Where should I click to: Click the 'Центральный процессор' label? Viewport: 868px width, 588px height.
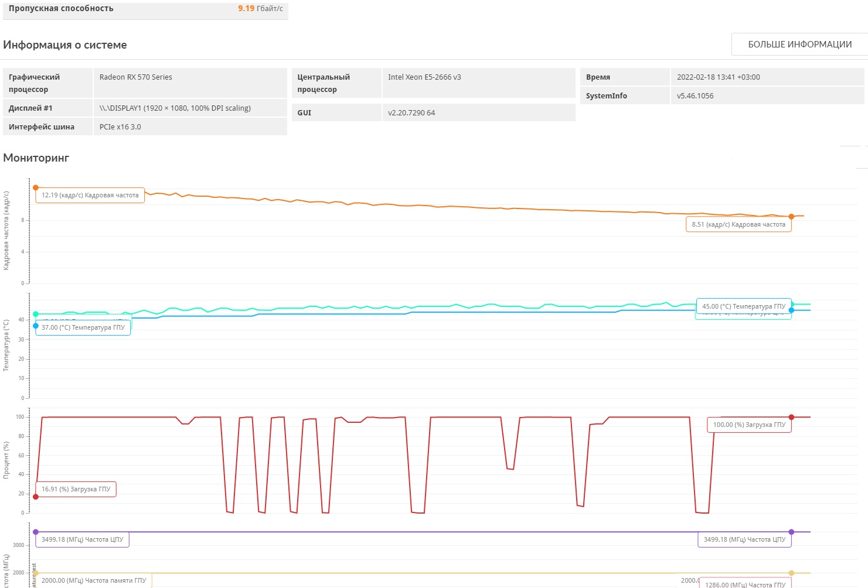click(324, 83)
